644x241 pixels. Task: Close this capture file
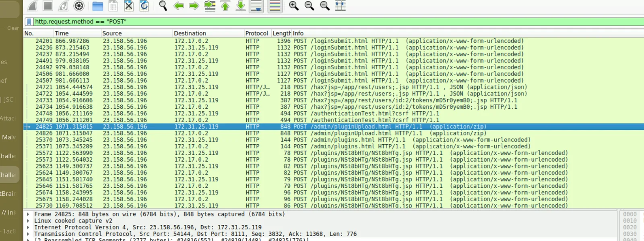[128, 6]
